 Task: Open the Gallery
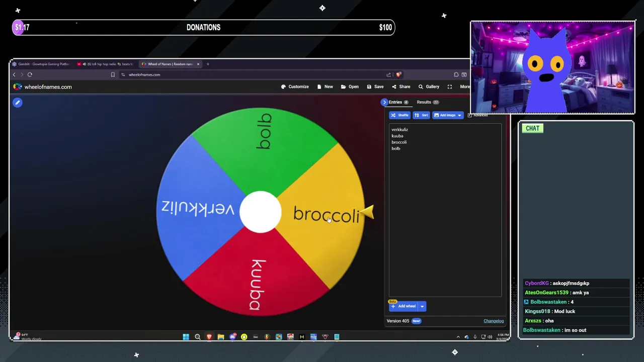(x=429, y=86)
